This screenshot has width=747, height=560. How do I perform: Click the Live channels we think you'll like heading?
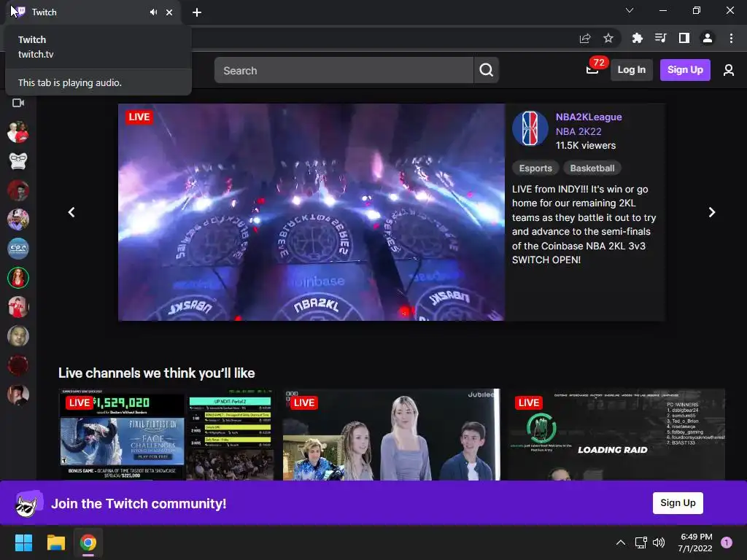click(157, 373)
